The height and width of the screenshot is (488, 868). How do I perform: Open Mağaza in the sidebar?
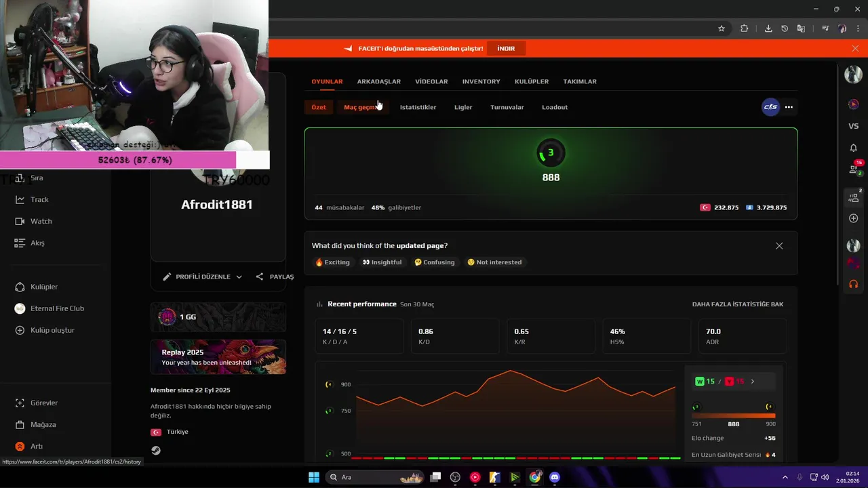click(35, 424)
